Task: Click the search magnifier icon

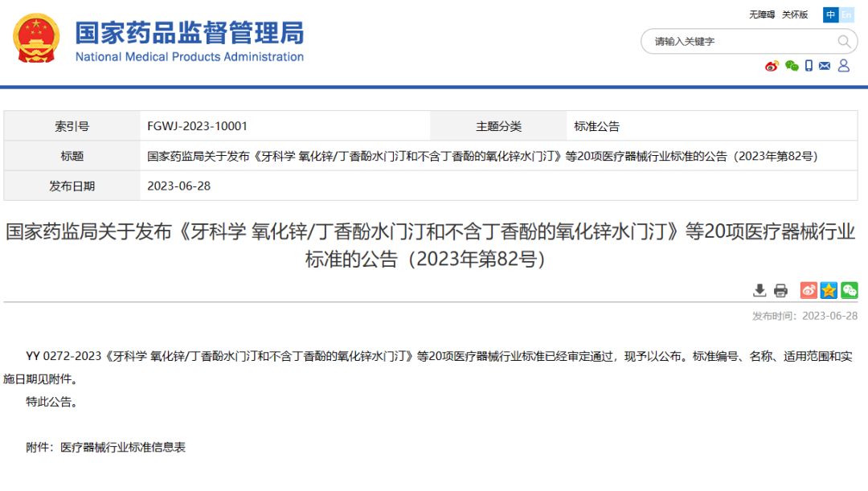Action: [844, 42]
